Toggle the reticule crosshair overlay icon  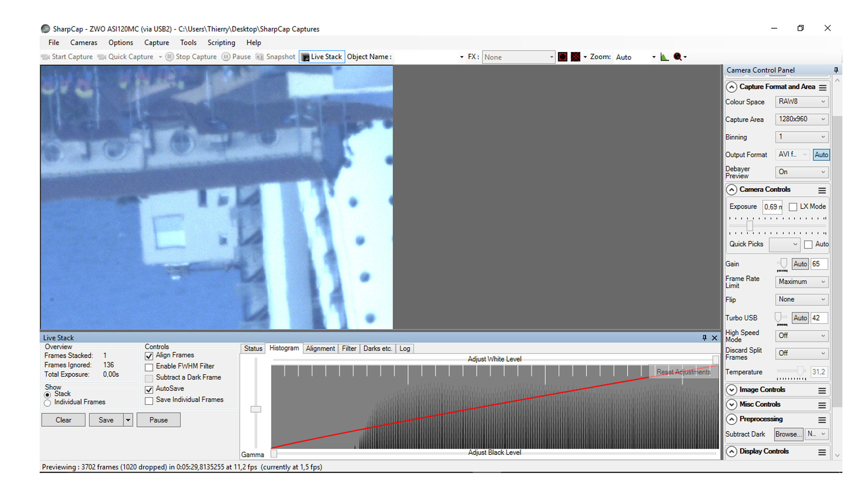(x=576, y=57)
